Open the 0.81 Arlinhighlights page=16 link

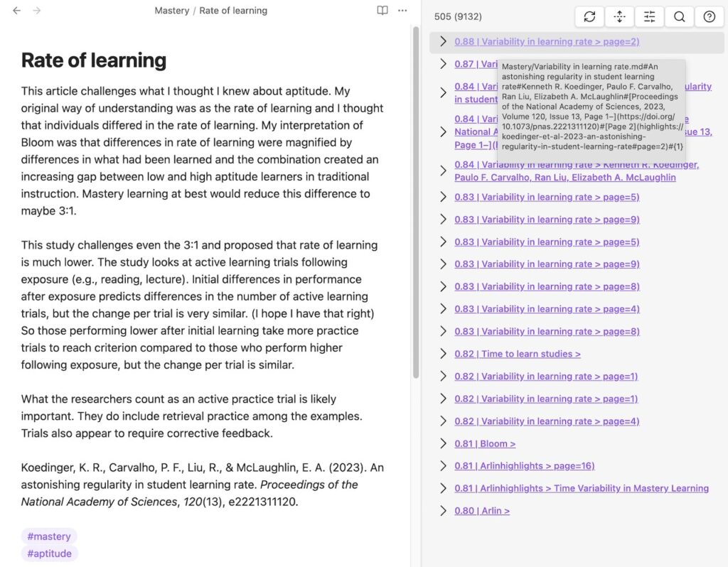(524, 466)
